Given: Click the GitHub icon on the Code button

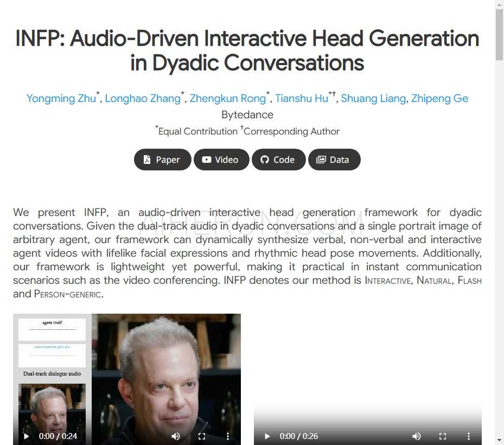Looking at the screenshot, I should pyautogui.click(x=264, y=159).
